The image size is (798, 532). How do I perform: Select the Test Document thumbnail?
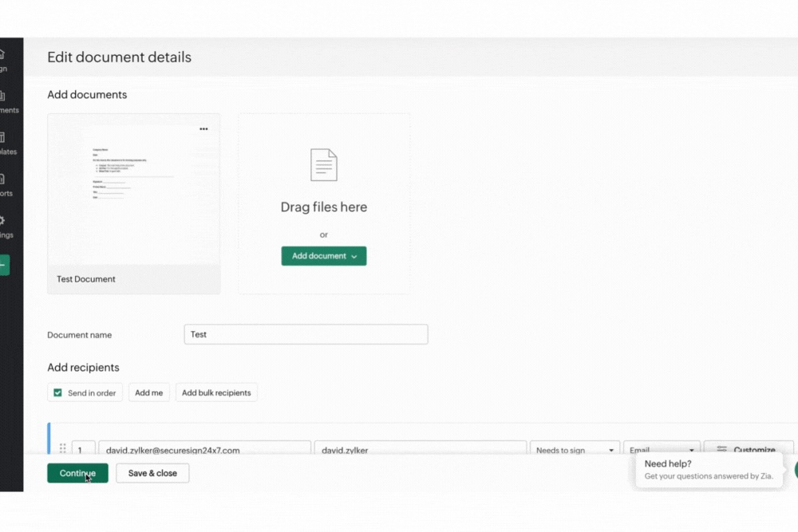pyautogui.click(x=133, y=191)
